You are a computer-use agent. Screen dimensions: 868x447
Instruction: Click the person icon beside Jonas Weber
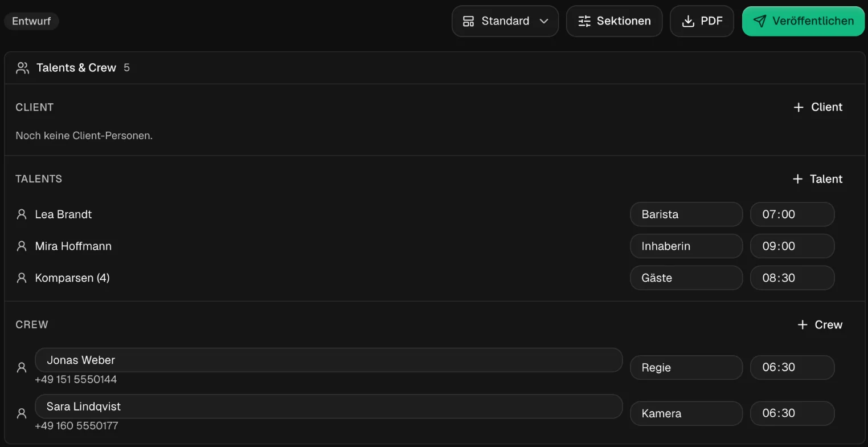pyautogui.click(x=22, y=368)
